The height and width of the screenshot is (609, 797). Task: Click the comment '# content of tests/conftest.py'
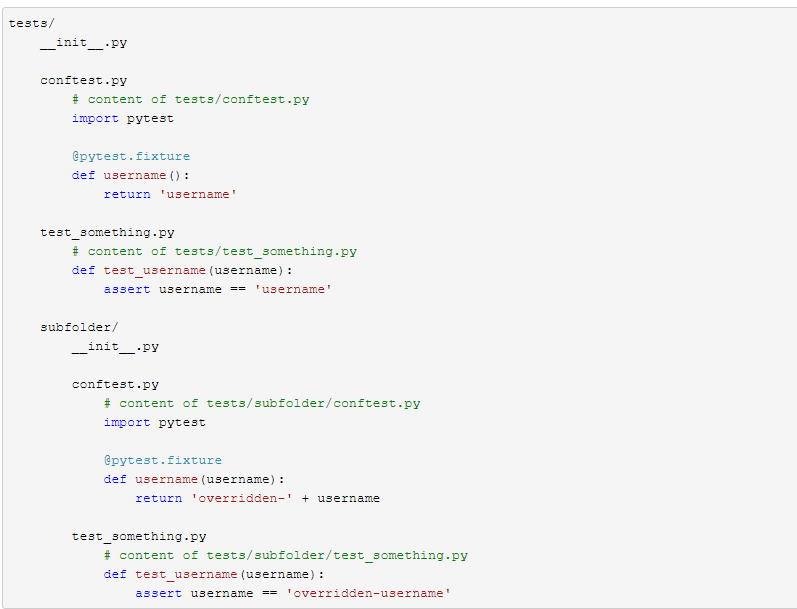(x=191, y=100)
